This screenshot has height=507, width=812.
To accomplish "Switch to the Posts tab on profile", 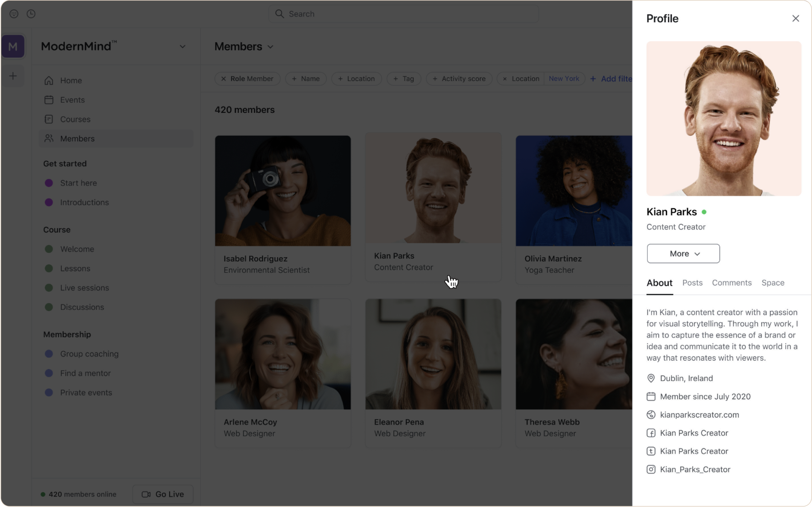I will (x=692, y=283).
